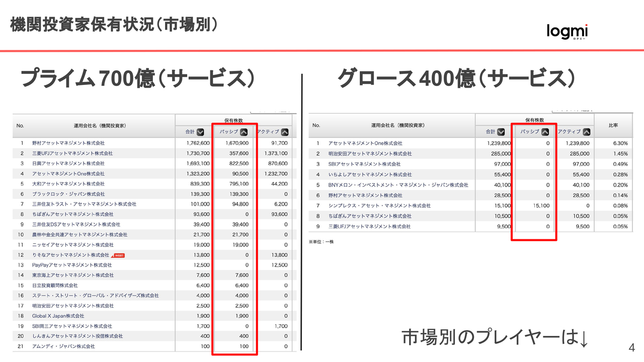Select active value 1,373,100

pos(276,153)
